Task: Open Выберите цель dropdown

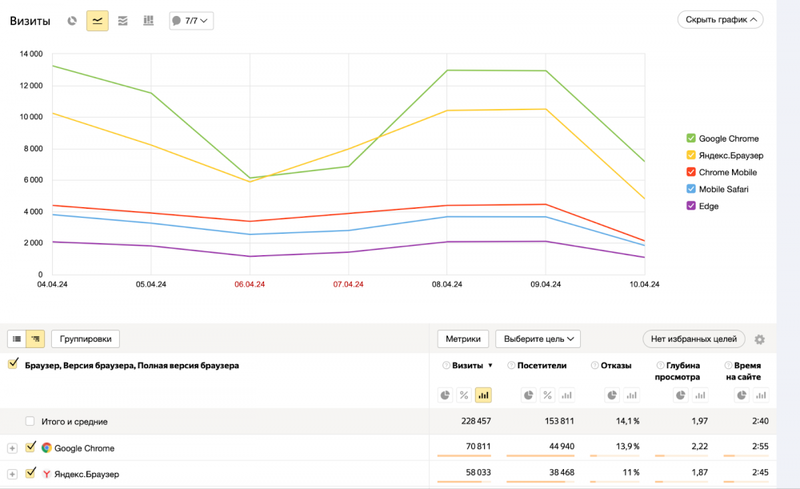Action: pos(538,339)
